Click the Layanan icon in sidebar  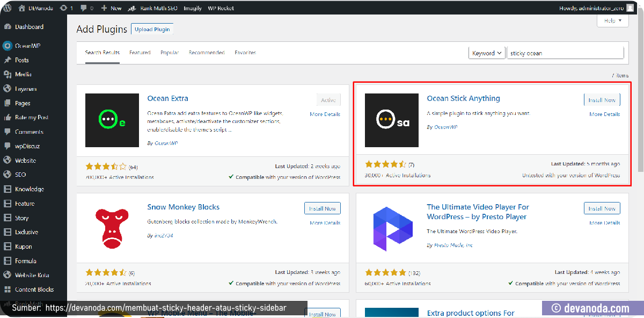tap(8, 89)
